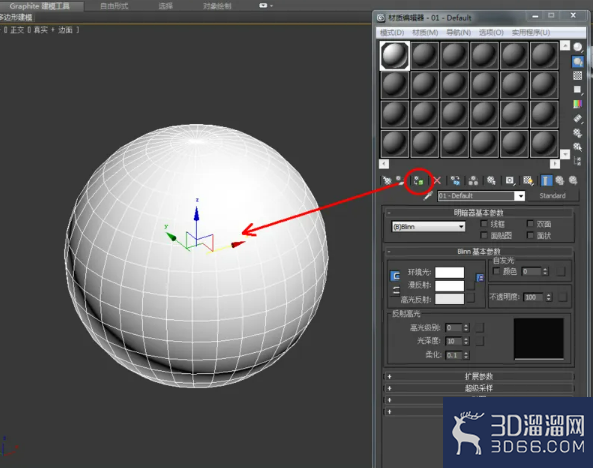Click the Select by Material icon
Image resolution: width=593 pixels, height=468 pixels.
point(577,147)
